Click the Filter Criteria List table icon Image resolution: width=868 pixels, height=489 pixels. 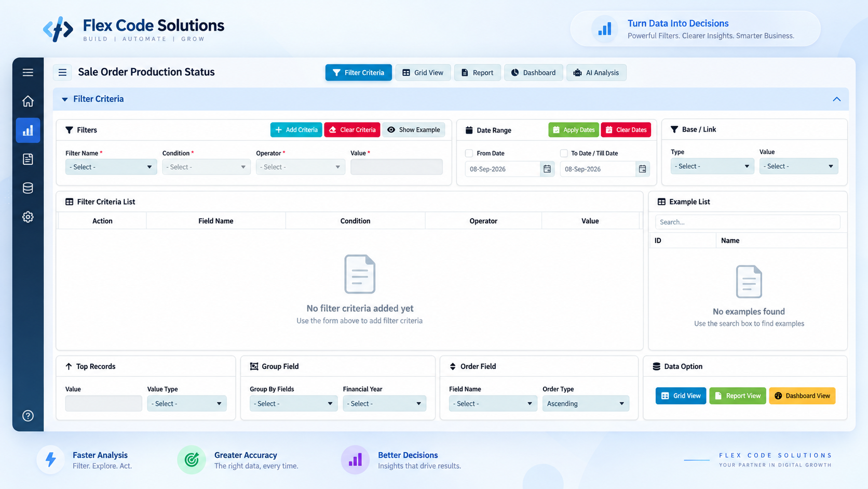(x=69, y=202)
